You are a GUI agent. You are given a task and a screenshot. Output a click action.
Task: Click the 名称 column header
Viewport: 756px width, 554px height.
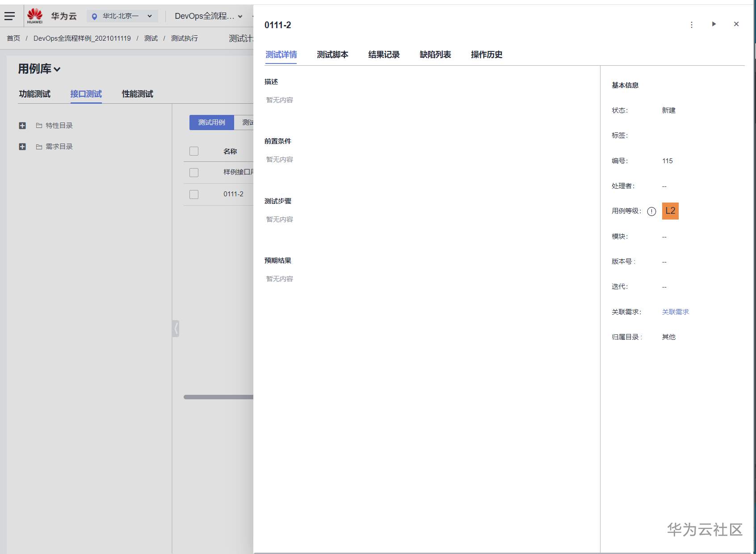tap(230, 152)
